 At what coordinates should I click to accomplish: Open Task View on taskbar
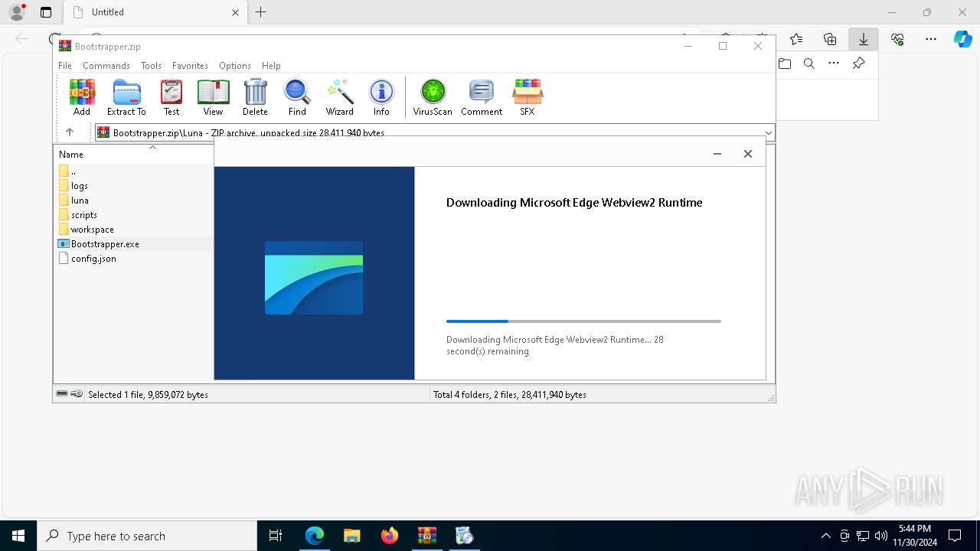point(276,536)
